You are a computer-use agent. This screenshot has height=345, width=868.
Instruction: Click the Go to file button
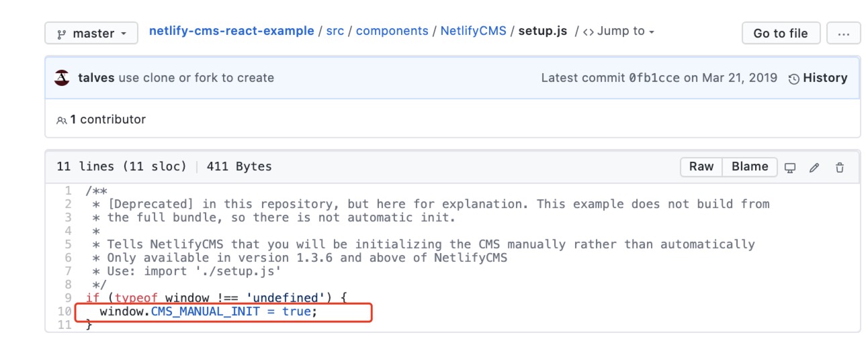pos(781,33)
